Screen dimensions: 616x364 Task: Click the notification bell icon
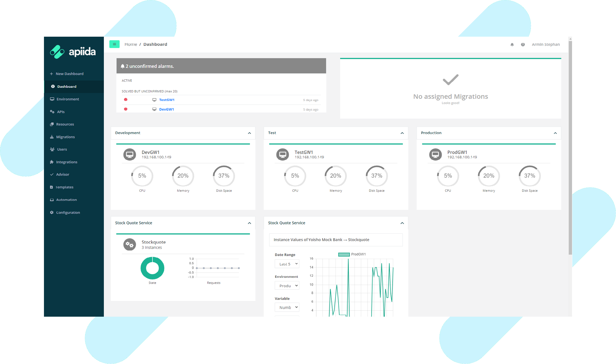point(512,45)
